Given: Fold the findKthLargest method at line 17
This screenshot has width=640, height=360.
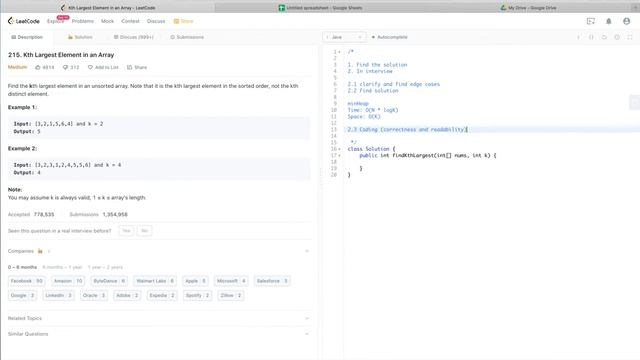Looking at the screenshot, I should (x=340, y=156).
